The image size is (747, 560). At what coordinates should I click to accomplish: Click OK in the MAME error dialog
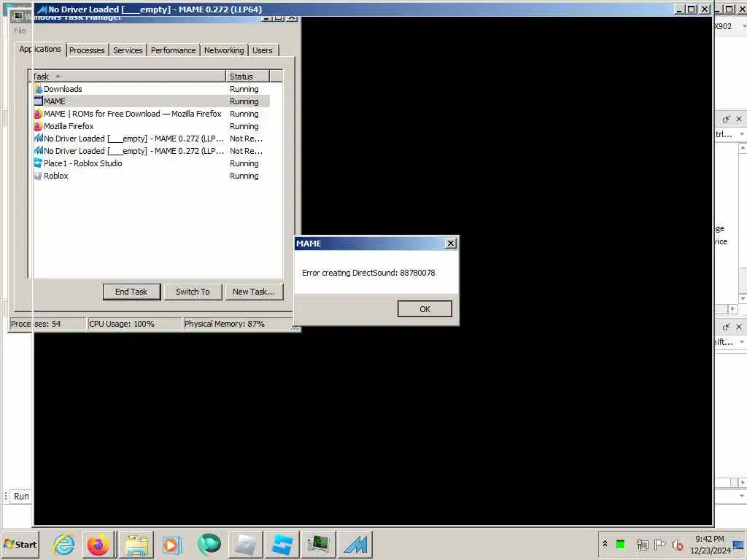[425, 308]
